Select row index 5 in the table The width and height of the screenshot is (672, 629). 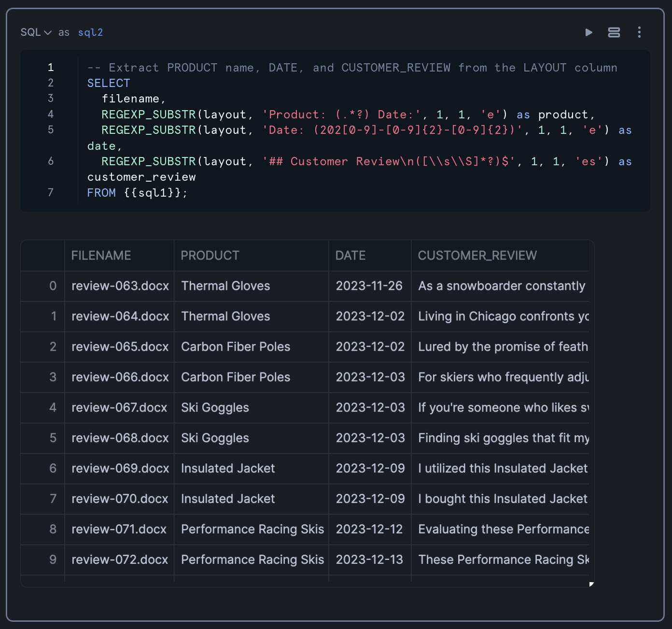click(x=53, y=438)
